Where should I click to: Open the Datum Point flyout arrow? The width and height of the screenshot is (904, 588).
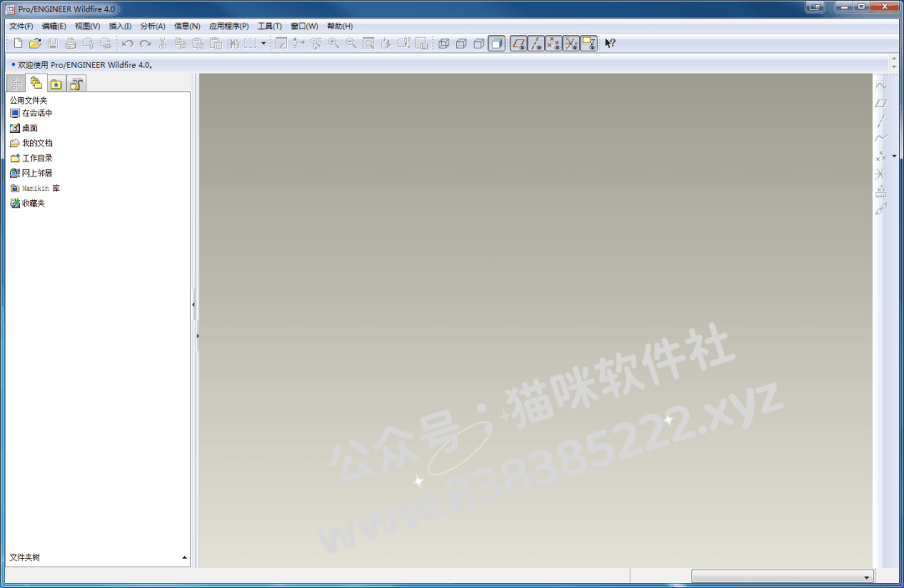point(894,156)
